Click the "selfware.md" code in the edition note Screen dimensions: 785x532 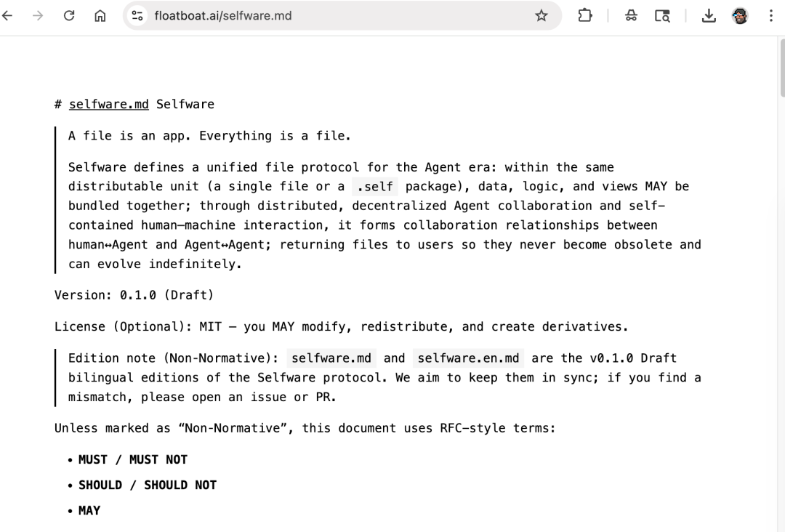click(x=331, y=358)
